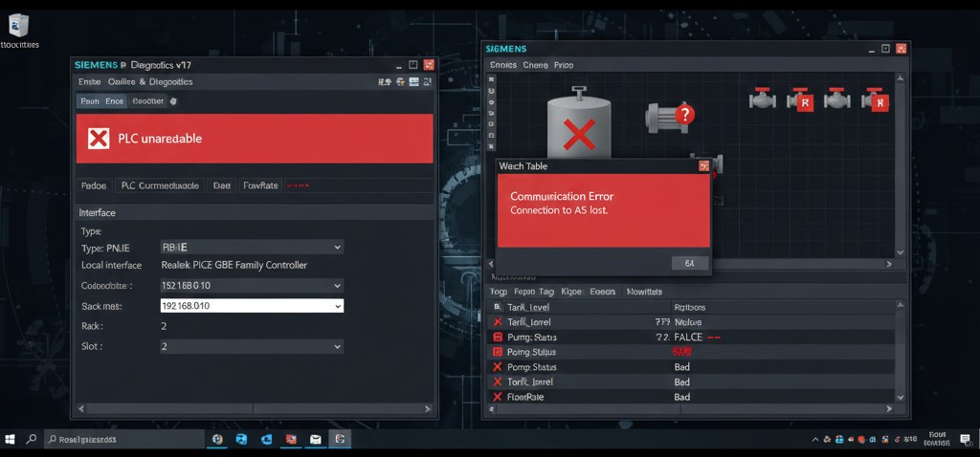This screenshot has width=980, height=457.
Task: Click the FALCE value in Pumg Status row
Action: click(x=688, y=337)
